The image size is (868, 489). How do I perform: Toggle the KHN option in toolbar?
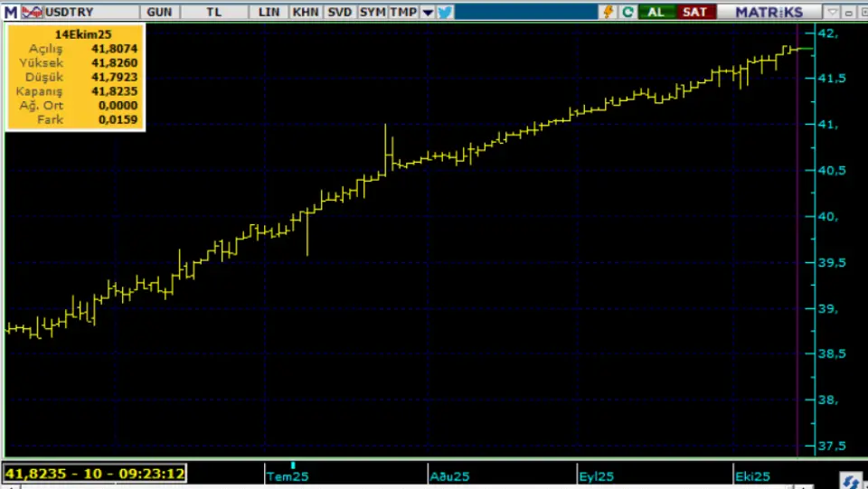305,12
